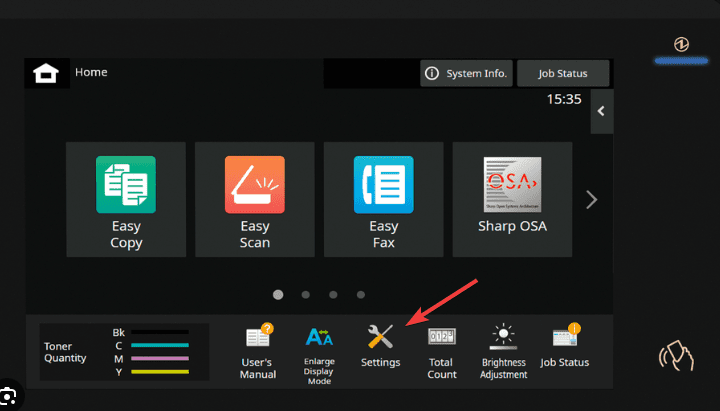Tap the Toner Quantity panel
The height and width of the screenshot is (411, 720).
[x=124, y=350]
